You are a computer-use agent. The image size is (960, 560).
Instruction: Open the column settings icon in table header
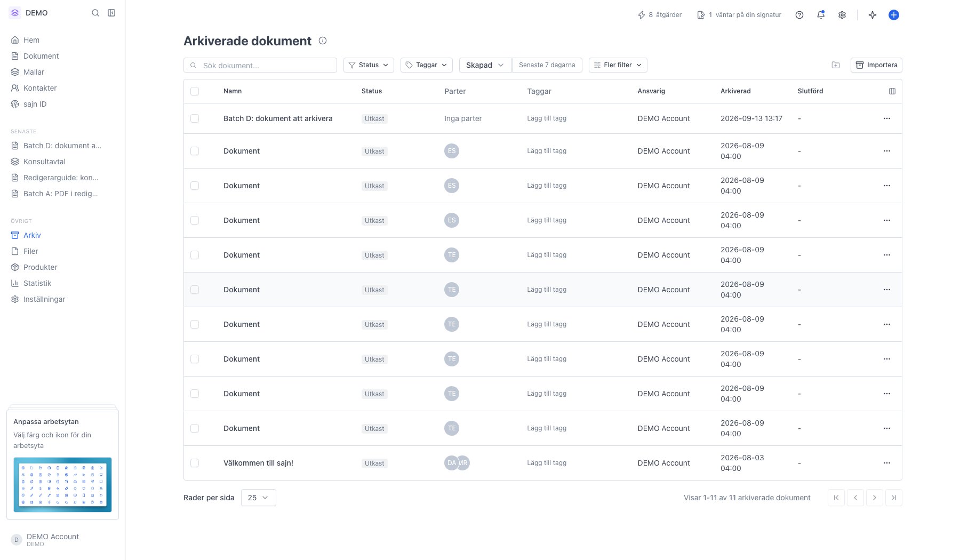pos(892,91)
